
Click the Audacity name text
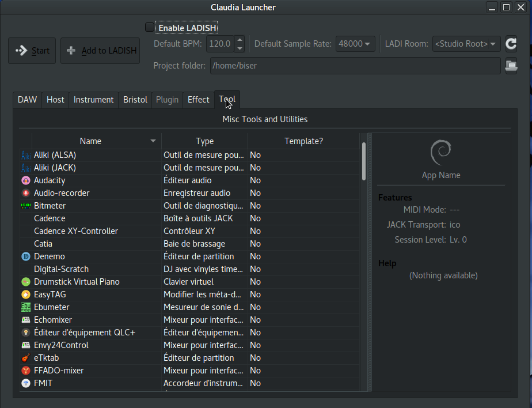[50, 180]
